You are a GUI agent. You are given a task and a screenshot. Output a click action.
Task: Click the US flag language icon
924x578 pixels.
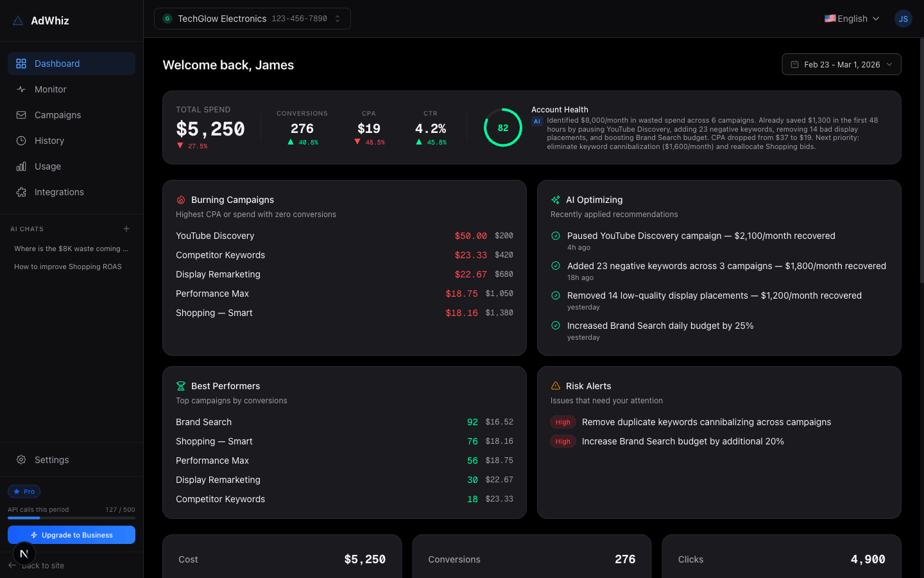[x=830, y=19]
